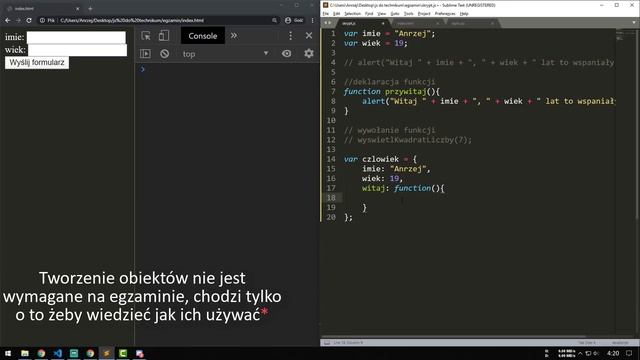View site information next to the Plik label
The height and width of the screenshot is (360, 640).
42,20
